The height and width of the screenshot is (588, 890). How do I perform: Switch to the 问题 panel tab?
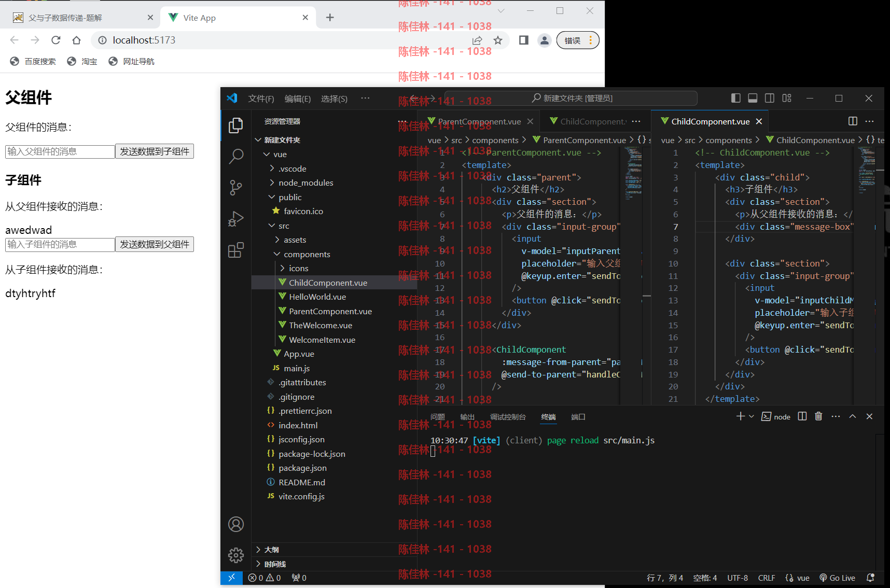pos(438,417)
